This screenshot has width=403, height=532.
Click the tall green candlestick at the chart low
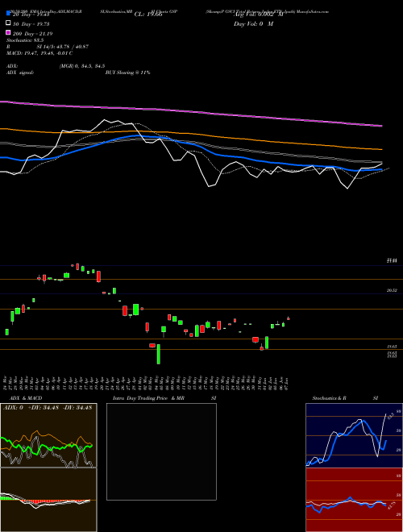159,354
